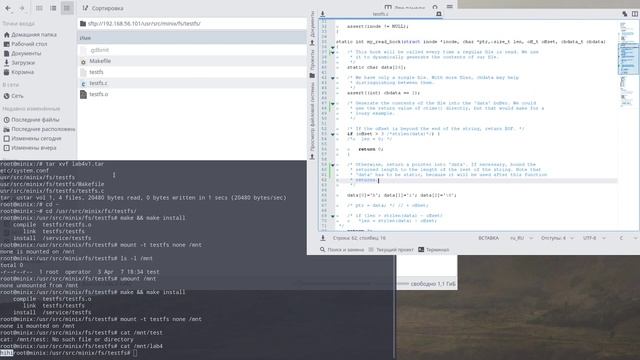Collapse the comment fold at line 37
The height and width of the screenshot is (360, 640).
click(x=333, y=52)
